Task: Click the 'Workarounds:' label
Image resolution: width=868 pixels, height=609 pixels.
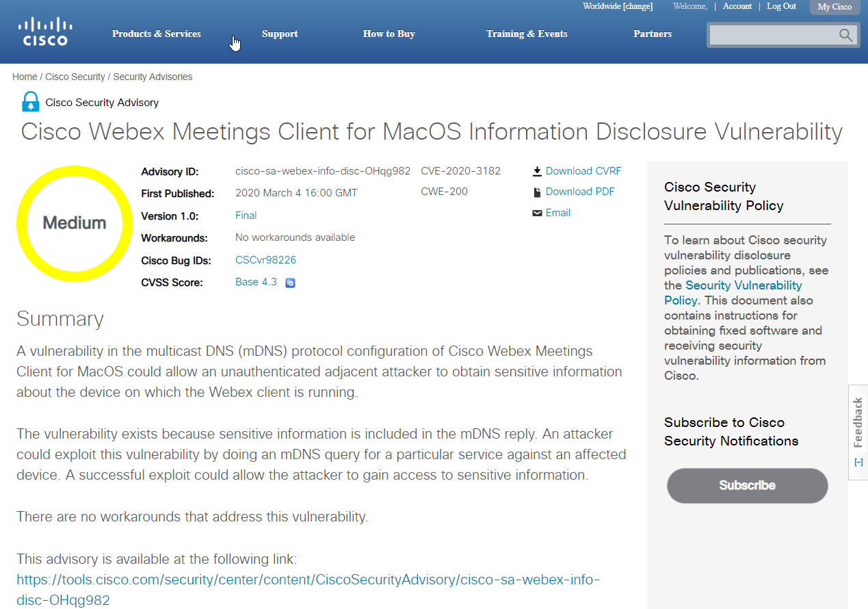Action: [x=174, y=238]
